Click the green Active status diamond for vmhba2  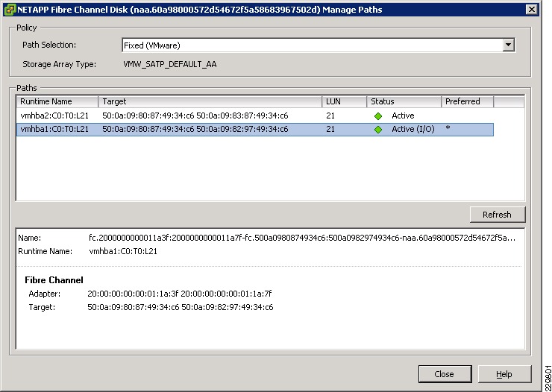(x=378, y=116)
